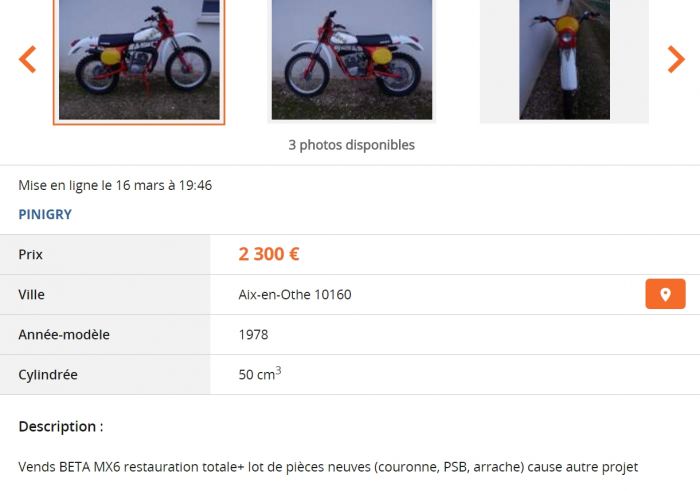Open seller PINIGRY's profile link
The width and height of the screenshot is (700, 491).
(x=45, y=214)
